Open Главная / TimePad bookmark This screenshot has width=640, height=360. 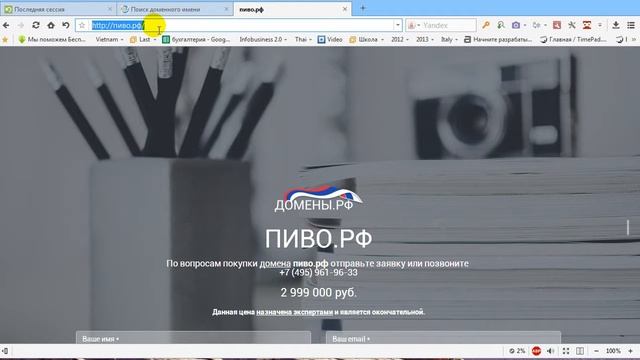tap(573, 40)
